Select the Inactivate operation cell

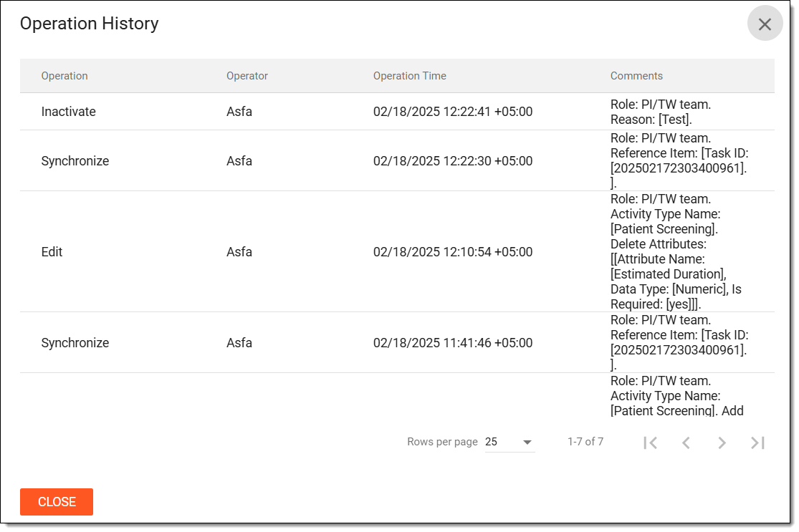(68, 112)
